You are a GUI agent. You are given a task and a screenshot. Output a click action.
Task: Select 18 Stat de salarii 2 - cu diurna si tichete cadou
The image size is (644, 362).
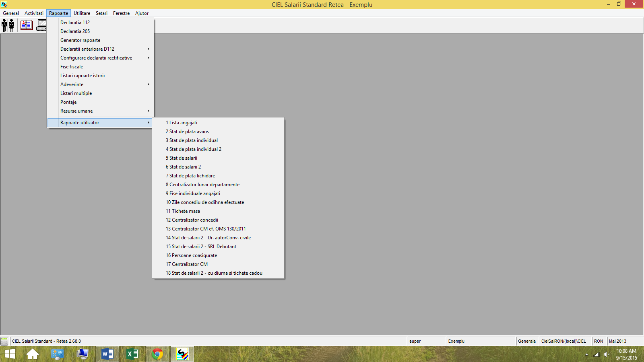click(x=218, y=273)
